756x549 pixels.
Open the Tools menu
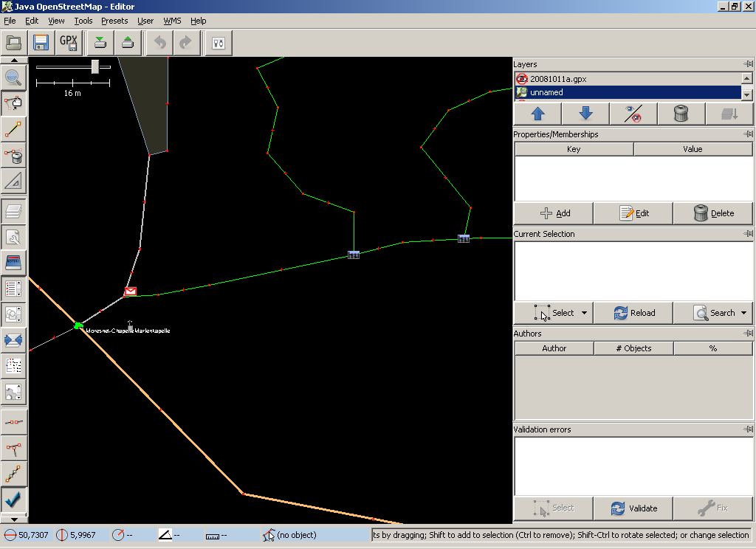83,21
